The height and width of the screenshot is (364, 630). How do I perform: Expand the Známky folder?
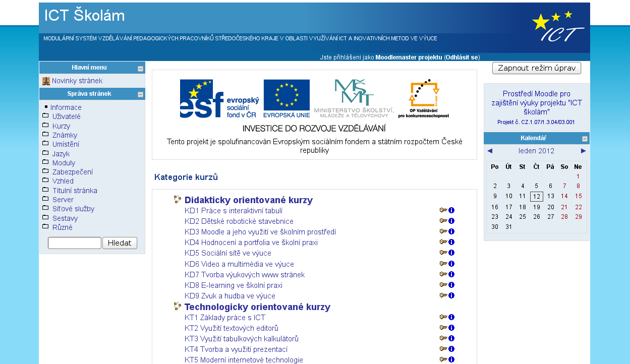[45, 135]
